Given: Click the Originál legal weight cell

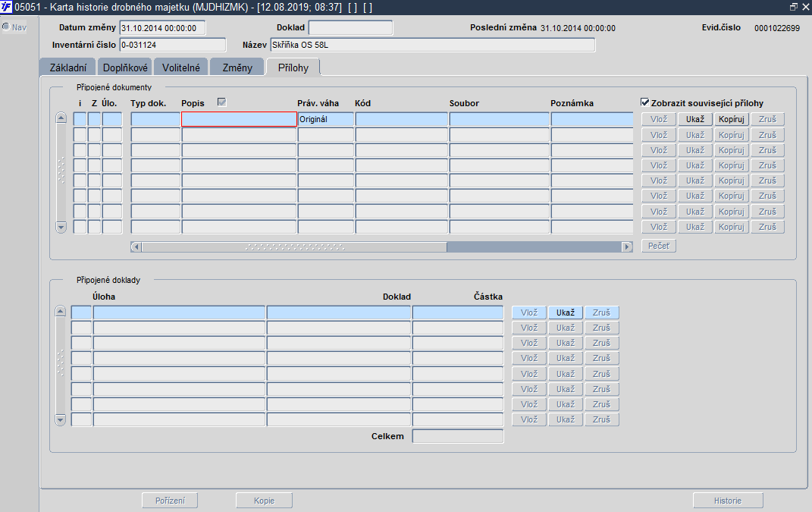Looking at the screenshot, I should click(x=326, y=119).
